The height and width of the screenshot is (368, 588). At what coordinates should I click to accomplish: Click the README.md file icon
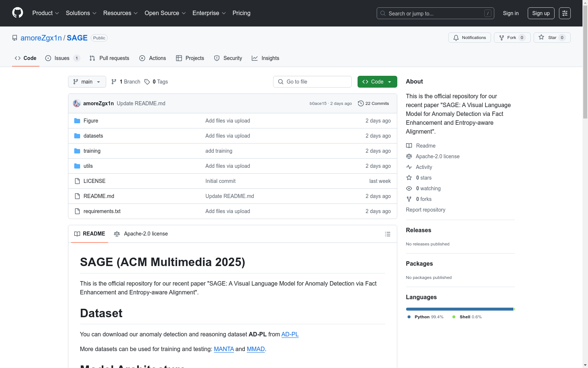click(77, 196)
